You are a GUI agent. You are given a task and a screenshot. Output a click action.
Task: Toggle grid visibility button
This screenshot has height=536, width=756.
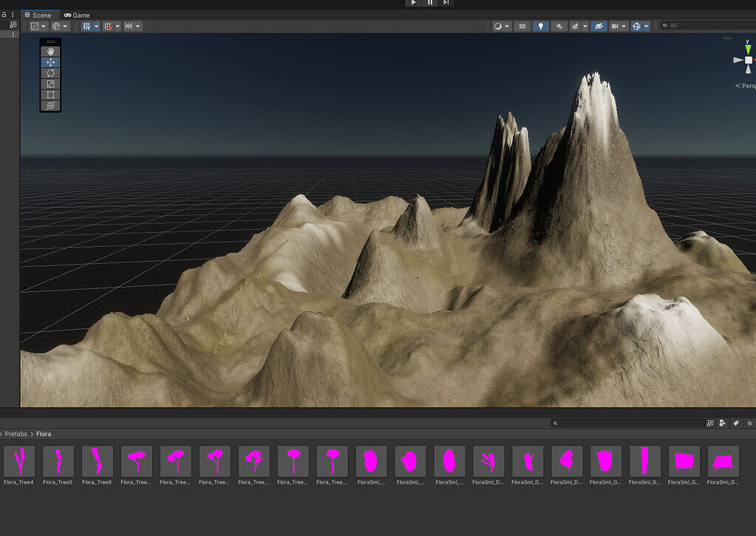point(86,26)
